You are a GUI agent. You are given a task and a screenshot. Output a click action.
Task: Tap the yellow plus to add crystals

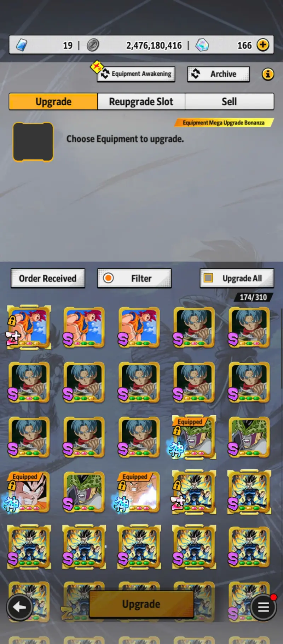[263, 45]
